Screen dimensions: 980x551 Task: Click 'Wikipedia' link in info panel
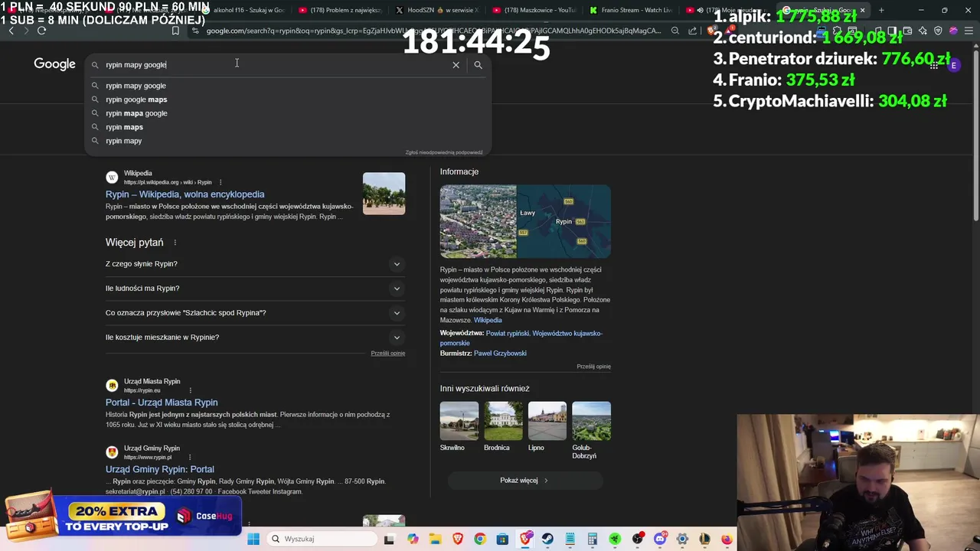click(488, 320)
